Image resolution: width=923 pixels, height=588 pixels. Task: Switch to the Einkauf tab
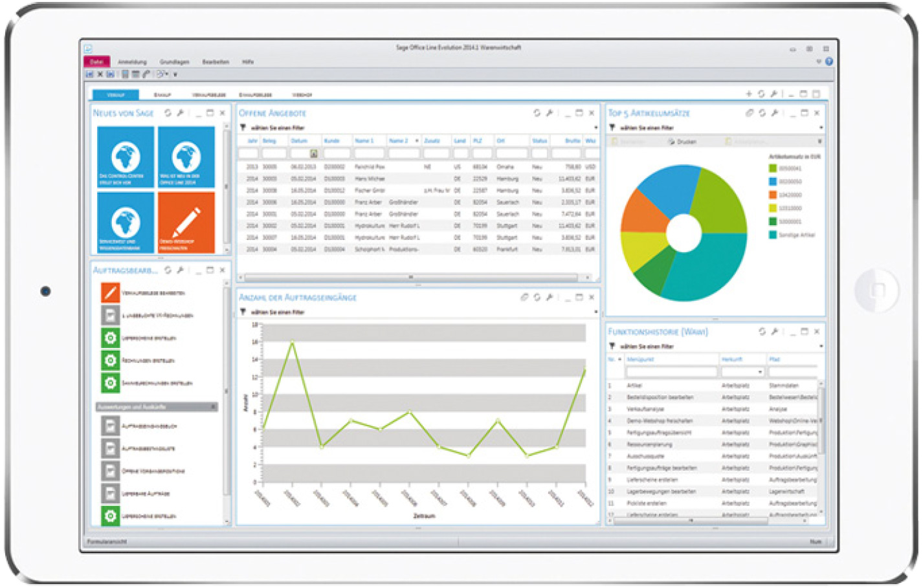pos(162,94)
